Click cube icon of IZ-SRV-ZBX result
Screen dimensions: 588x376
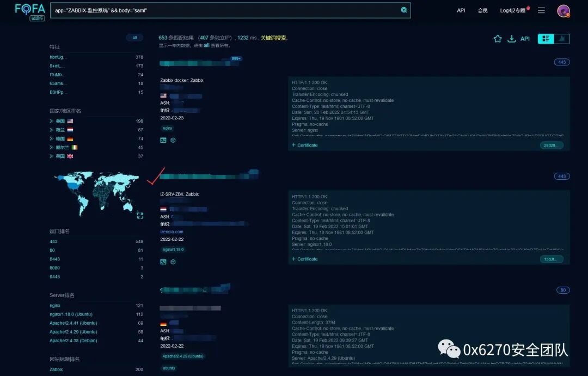(173, 262)
